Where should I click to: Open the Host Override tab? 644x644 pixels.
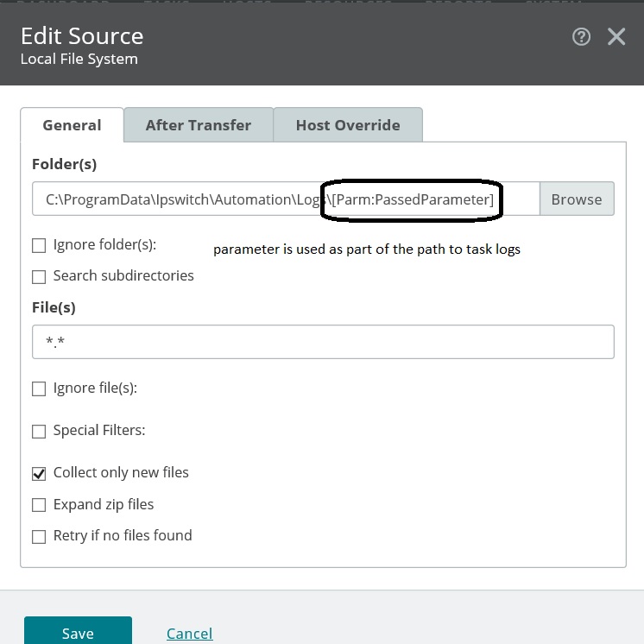click(x=348, y=125)
